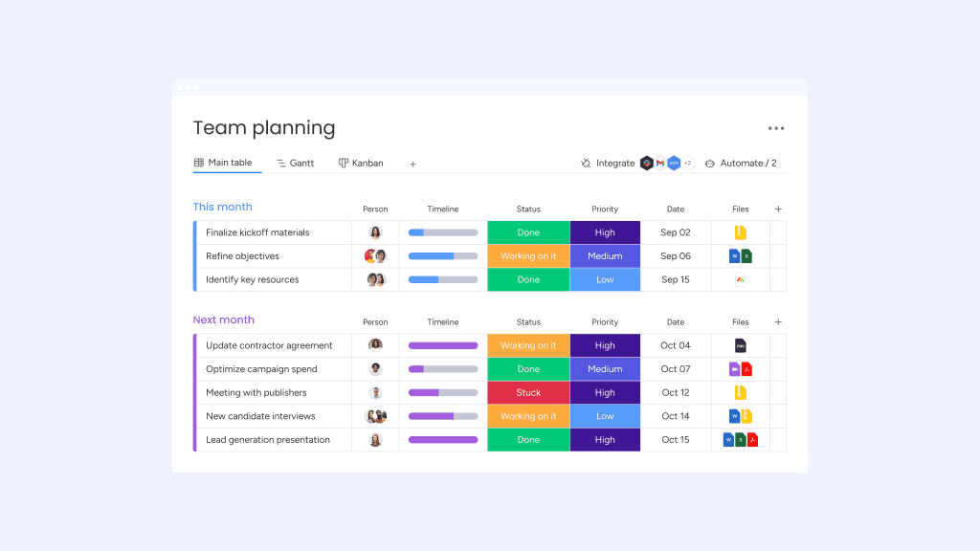Open the Slack integration icon
This screenshot has height=551, width=980.
647,164
